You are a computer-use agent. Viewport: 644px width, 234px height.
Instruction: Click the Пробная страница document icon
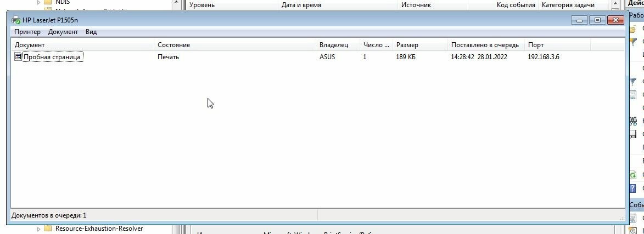pyautogui.click(x=18, y=56)
